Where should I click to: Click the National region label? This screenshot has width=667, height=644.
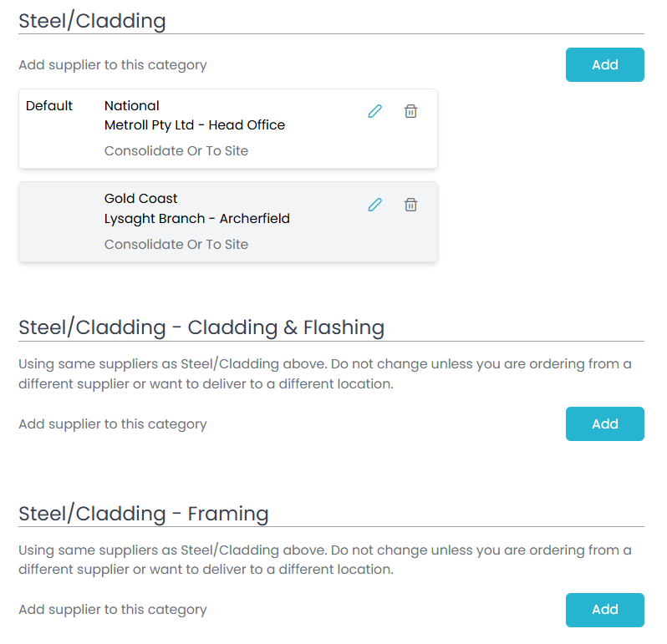[x=132, y=106]
